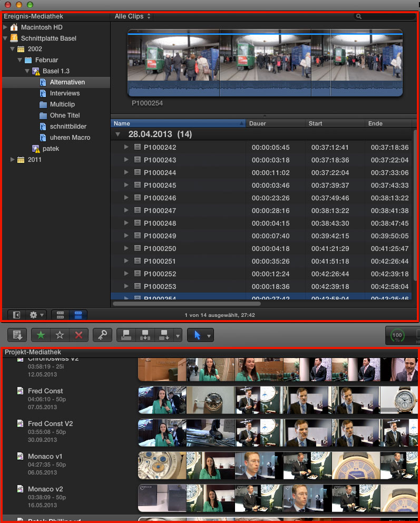
Task: Click the append clip to storyline icon
Action: (163, 335)
